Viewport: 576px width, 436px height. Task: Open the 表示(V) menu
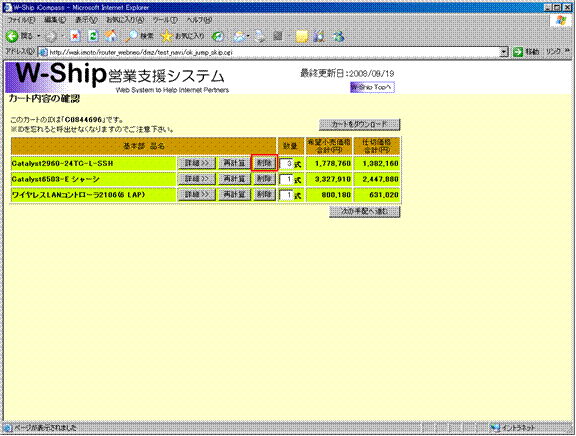coord(86,20)
